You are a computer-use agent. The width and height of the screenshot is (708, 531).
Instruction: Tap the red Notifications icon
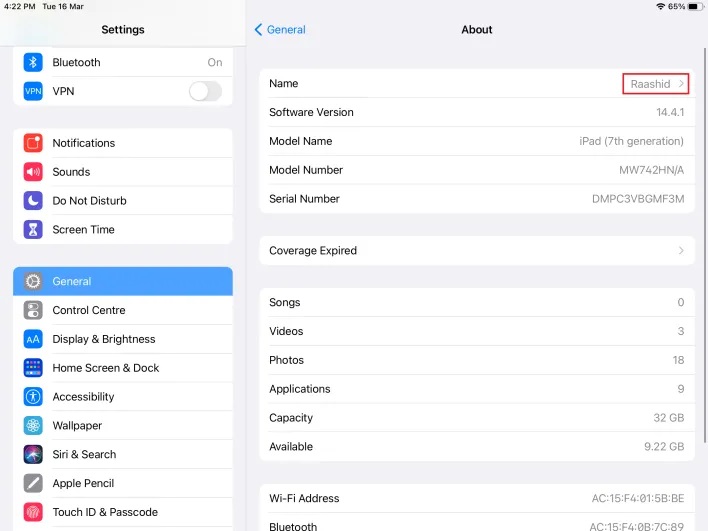pos(33,143)
